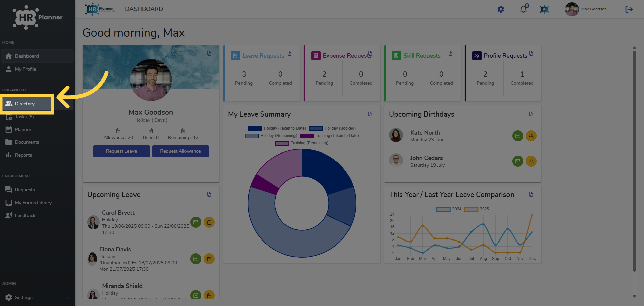644x306 pixels.
Task: Open the calendar icon for Fiona Davis's leave
Action: click(209, 259)
